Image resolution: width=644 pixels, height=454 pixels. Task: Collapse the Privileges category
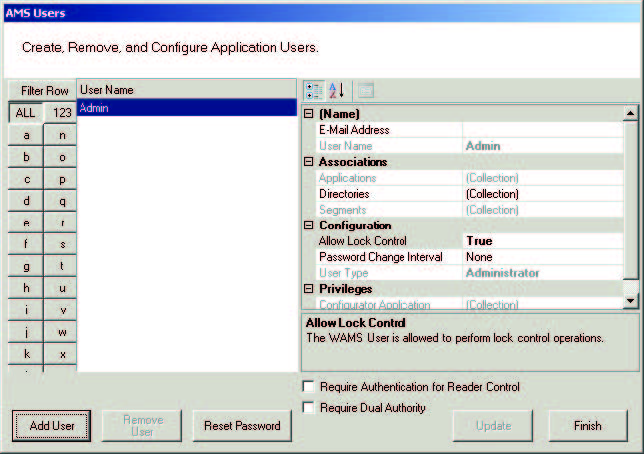click(x=309, y=289)
